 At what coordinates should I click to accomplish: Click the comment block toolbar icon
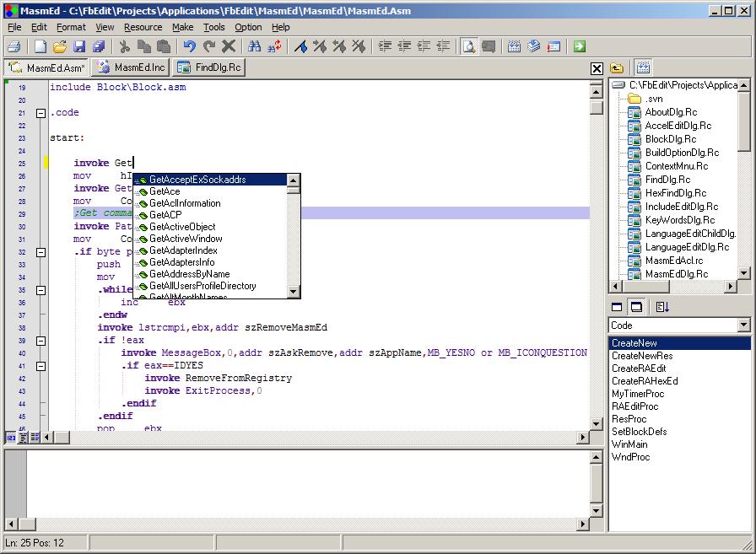pyautogui.click(x=424, y=46)
